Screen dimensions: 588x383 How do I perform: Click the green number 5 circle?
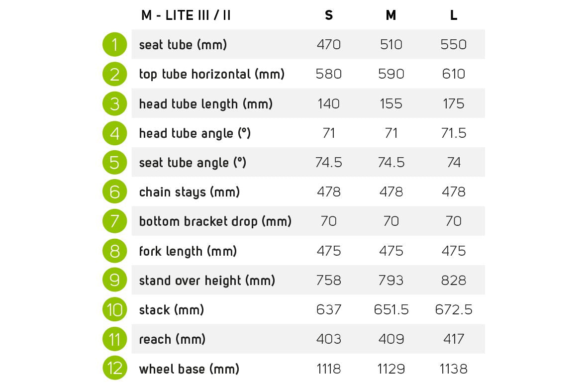point(115,163)
